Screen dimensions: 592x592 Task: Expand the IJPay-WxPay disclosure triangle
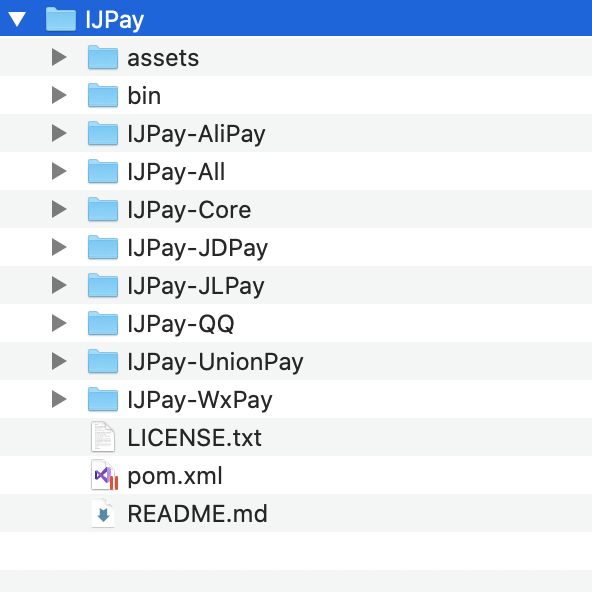[59, 399]
